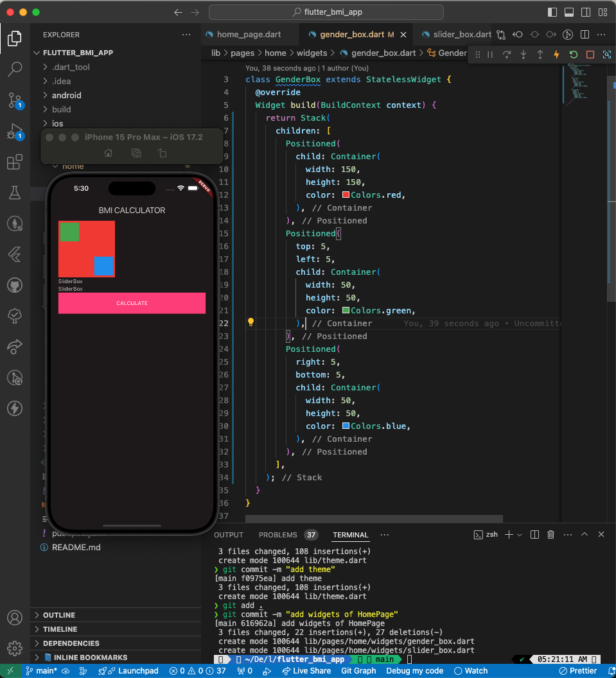Open new terminal launch profile dropdown

coord(520,535)
